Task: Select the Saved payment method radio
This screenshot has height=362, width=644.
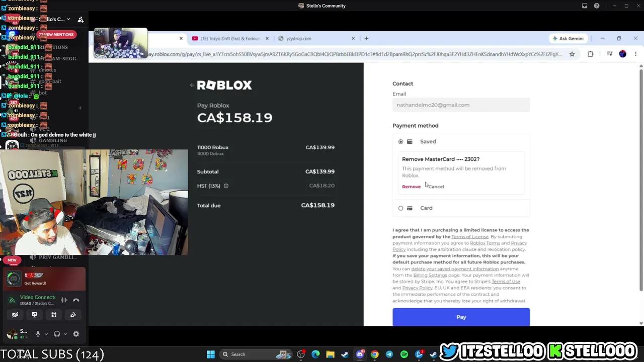Action: (400, 142)
